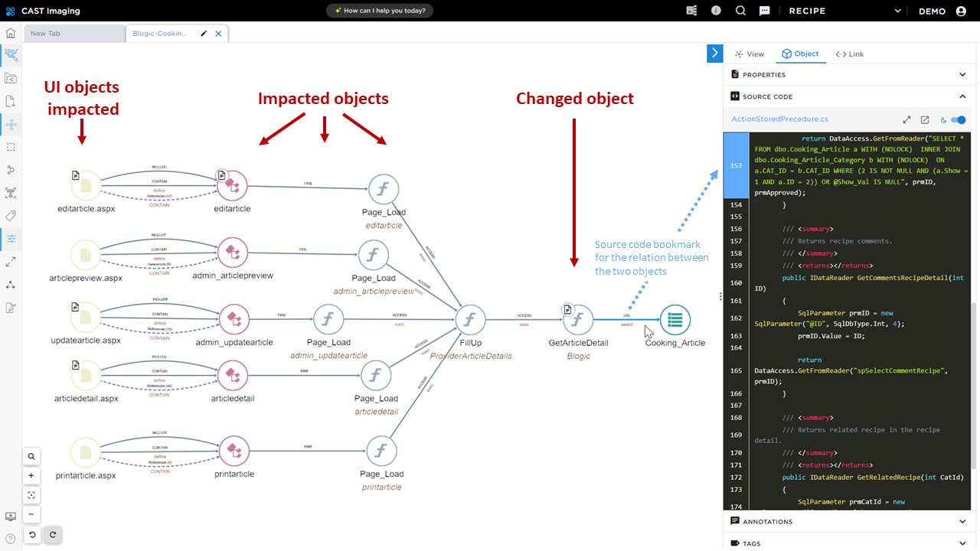Image resolution: width=980 pixels, height=551 pixels.
Task: Click the expand-view icon next to ActionStoredPrecedure.cs
Action: pyautogui.click(x=906, y=119)
